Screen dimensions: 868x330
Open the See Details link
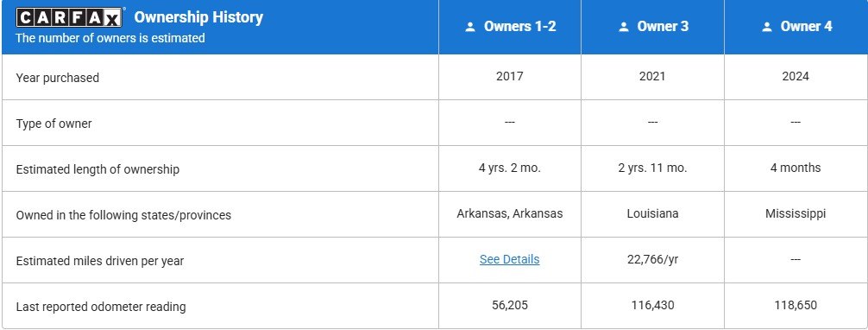point(509,259)
